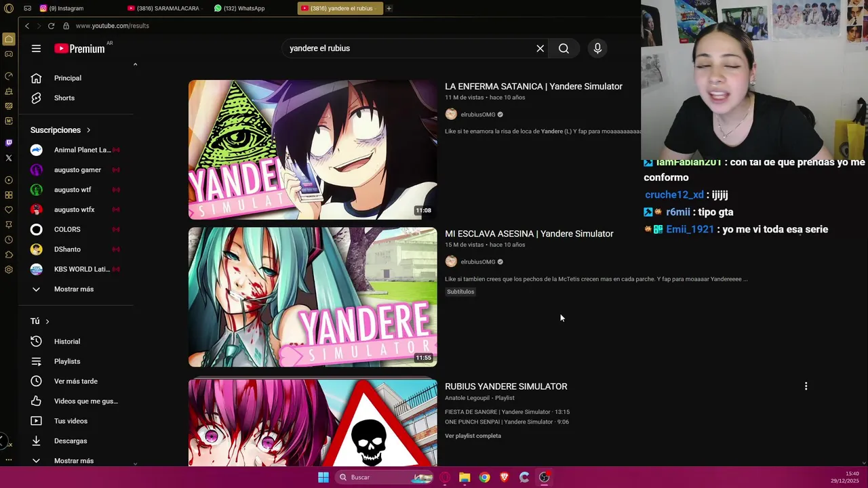Reload the page with the refresh icon
Image resolution: width=868 pixels, height=488 pixels.
point(51,26)
